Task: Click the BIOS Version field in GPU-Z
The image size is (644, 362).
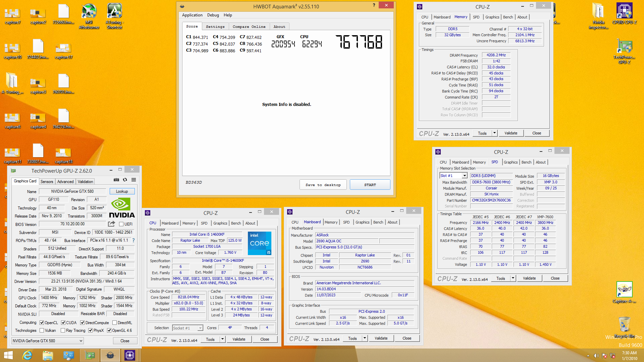Action: [72, 224]
